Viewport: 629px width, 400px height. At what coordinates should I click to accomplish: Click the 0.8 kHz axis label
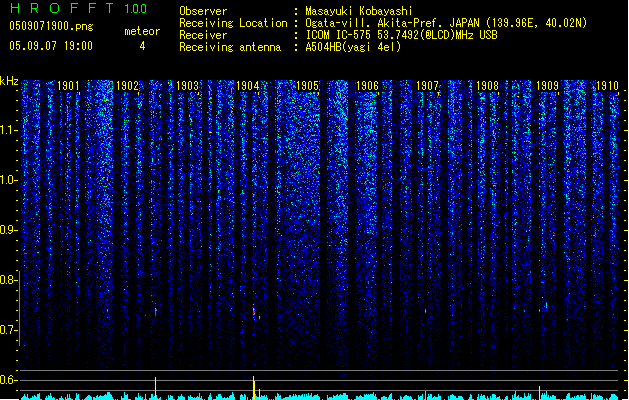pos(8,280)
